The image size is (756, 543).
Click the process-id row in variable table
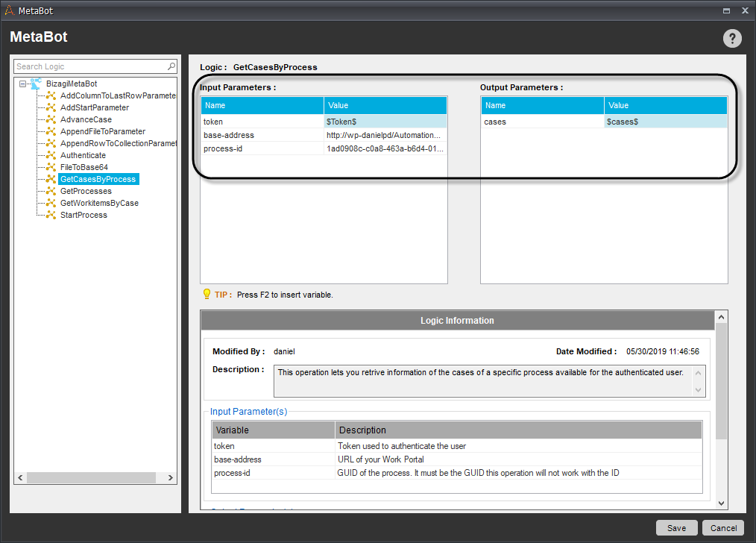[457, 473]
